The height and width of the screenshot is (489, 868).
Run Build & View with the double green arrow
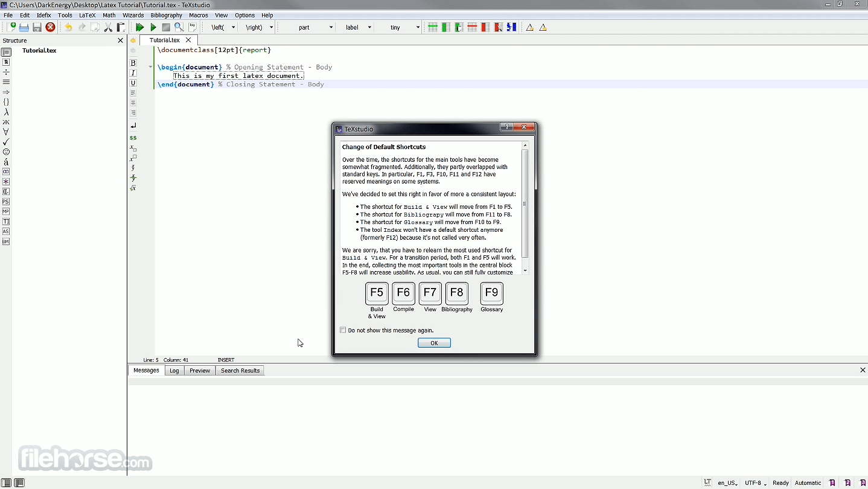click(139, 27)
